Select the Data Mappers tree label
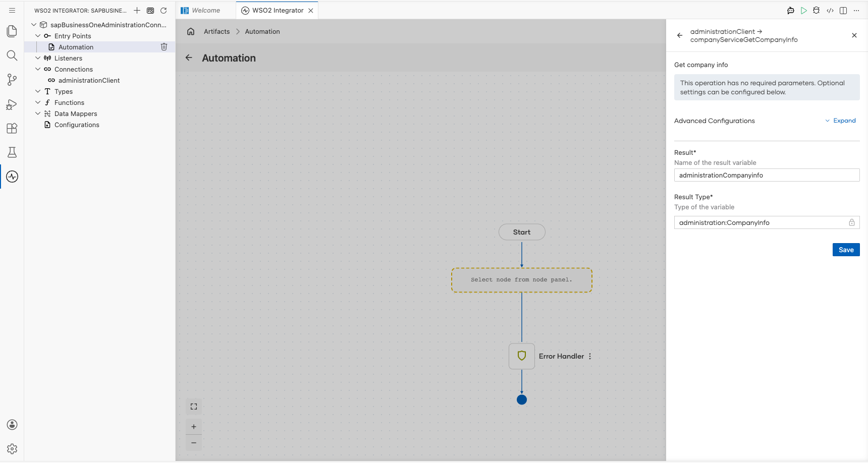Image resolution: width=868 pixels, height=463 pixels. (x=76, y=113)
